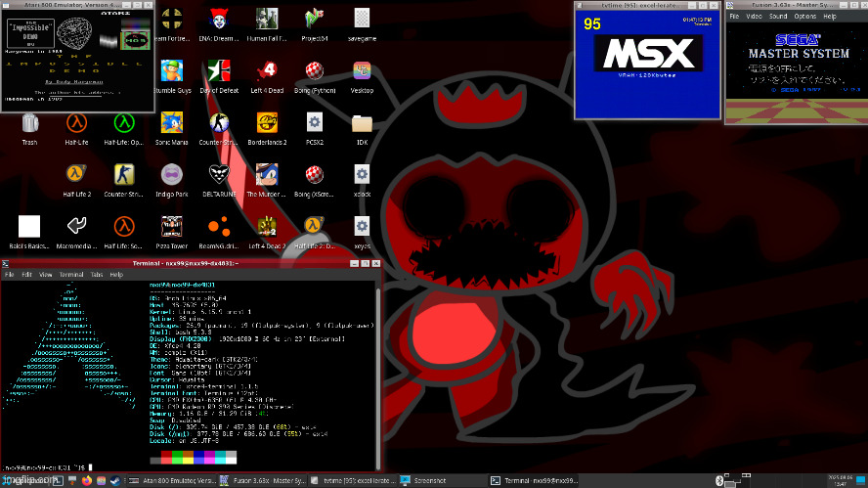Open the Macromedia desktop icon
The height and width of the screenshot is (488, 868).
[x=76, y=227]
